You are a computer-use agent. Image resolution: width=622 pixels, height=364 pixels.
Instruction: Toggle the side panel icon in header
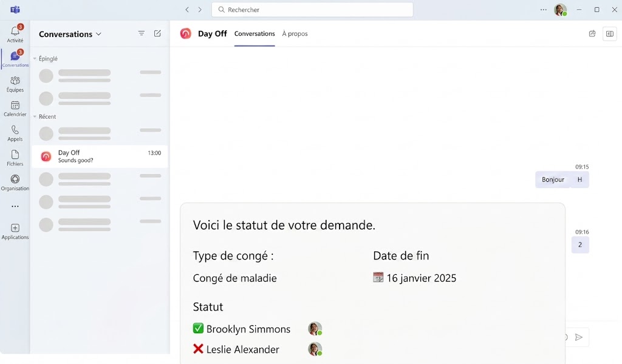pos(610,33)
